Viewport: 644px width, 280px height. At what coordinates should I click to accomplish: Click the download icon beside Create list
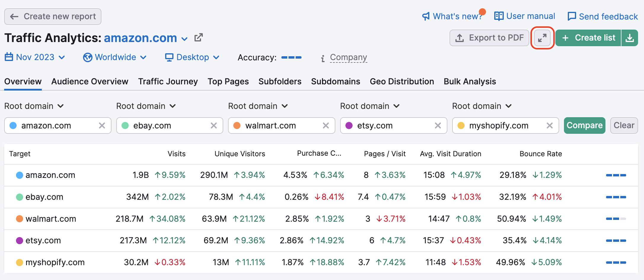pos(630,38)
